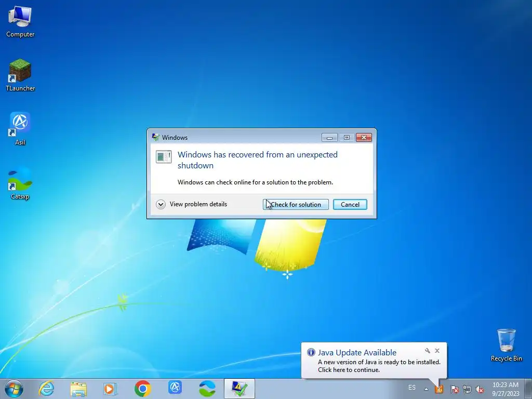Launch Internet Explorer from the taskbar

tap(46, 389)
